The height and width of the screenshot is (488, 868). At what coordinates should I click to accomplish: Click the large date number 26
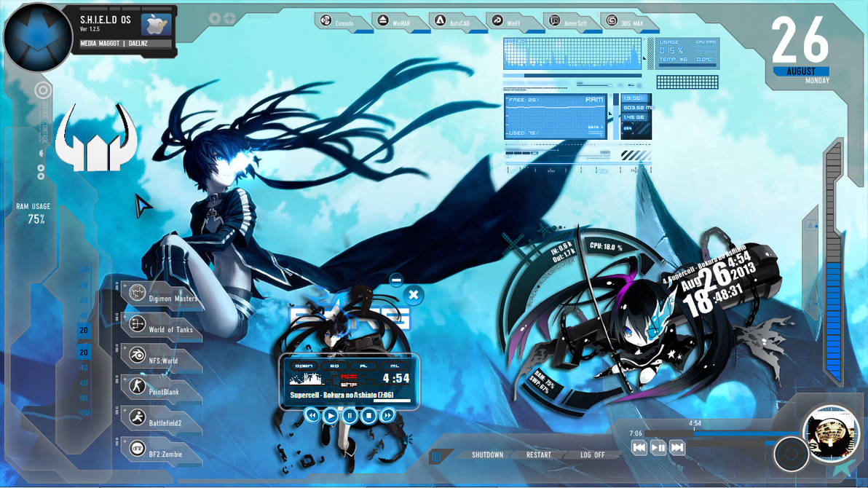coord(800,40)
